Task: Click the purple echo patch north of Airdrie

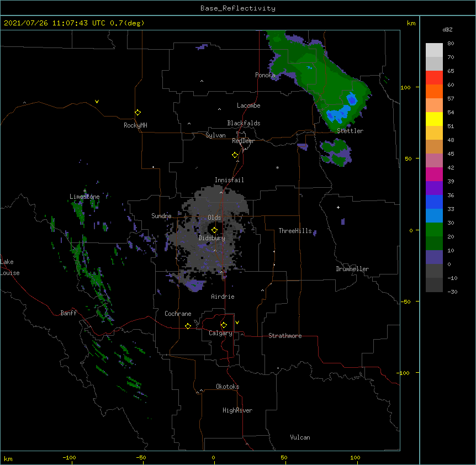Action: [194, 286]
